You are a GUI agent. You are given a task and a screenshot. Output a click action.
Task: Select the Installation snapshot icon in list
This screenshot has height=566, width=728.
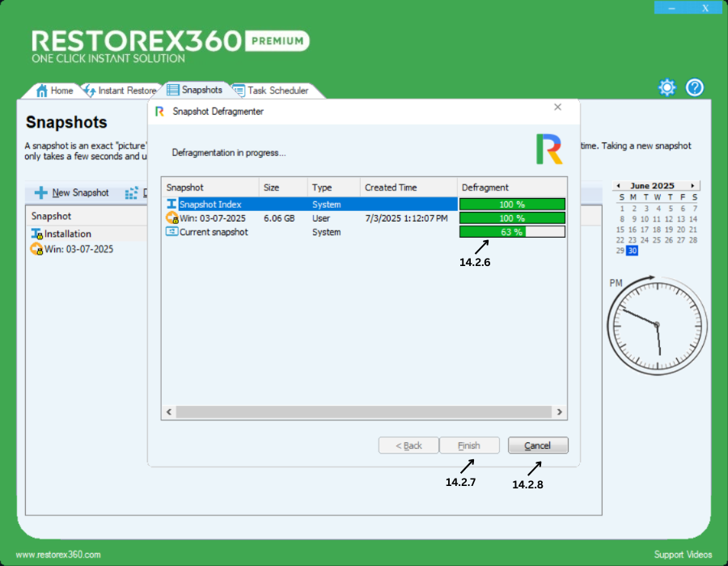coord(36,234)
